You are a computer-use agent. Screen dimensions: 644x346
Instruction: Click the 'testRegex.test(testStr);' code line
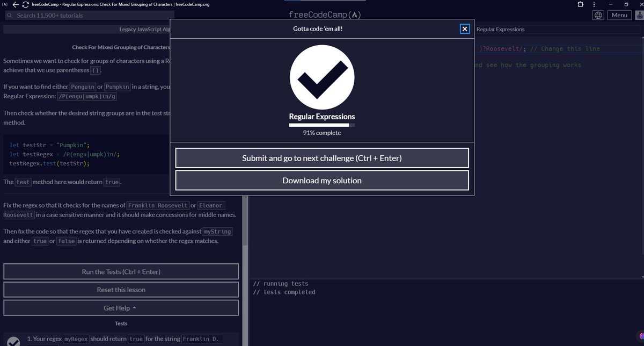click(x=49, y=163)
